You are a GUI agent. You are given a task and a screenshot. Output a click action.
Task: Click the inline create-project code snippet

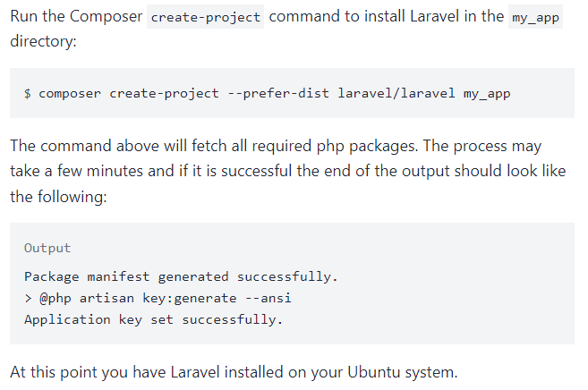click(205, 17)
